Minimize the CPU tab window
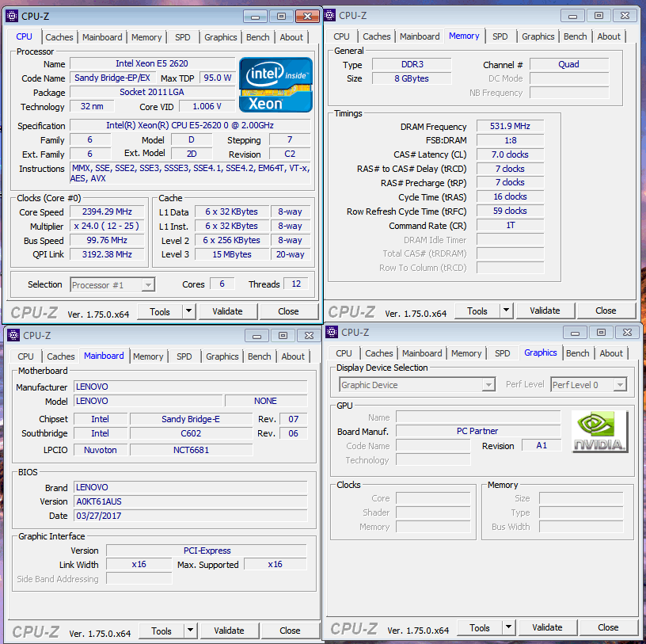The image size is (646, 644). (x=256, y=17)
